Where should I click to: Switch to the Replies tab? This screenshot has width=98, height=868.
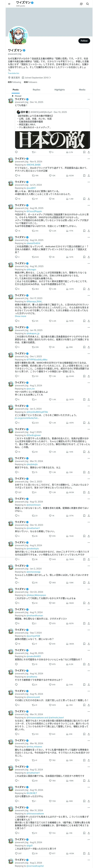tap(36, 90)
